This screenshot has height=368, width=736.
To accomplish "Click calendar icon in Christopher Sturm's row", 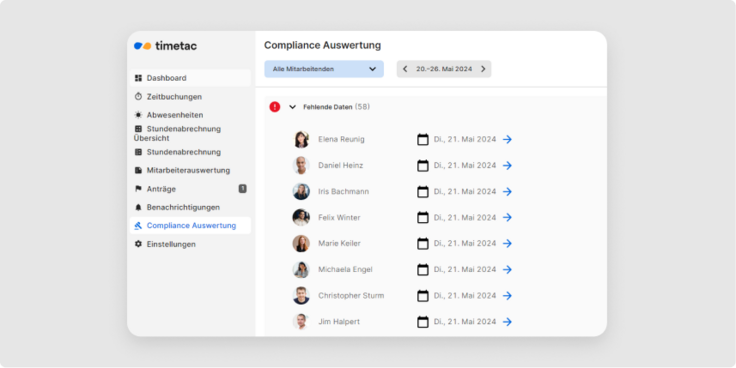I will click(423, 296).
